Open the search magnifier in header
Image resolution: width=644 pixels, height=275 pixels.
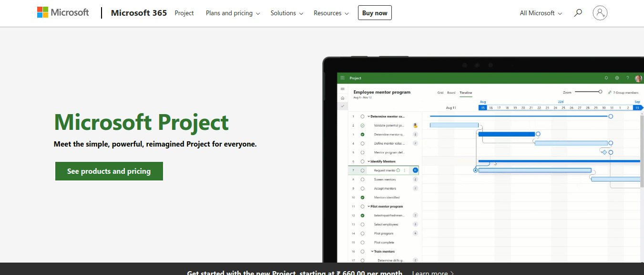click(578, 13)
